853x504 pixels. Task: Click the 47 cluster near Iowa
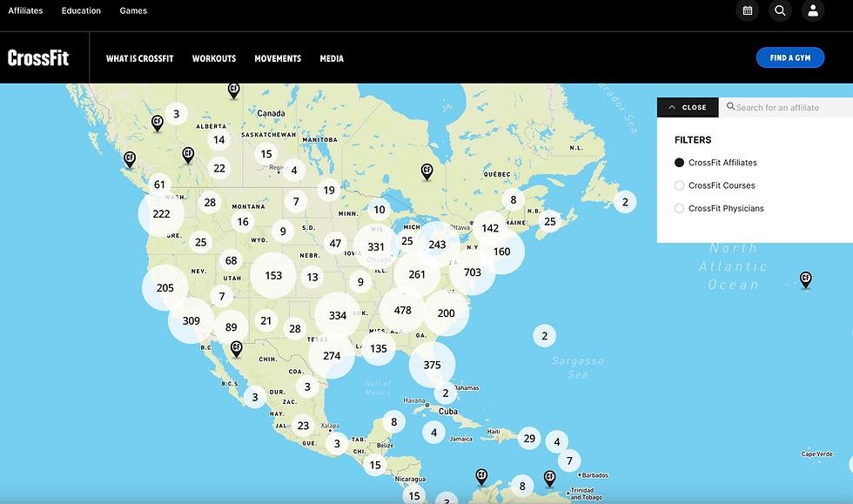point(335,243)
